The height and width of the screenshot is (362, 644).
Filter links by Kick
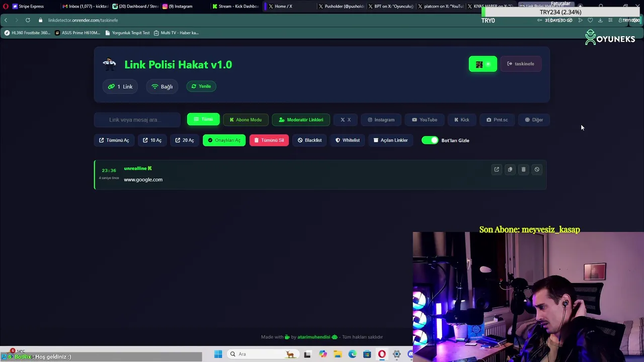click(x=461, y=120)
